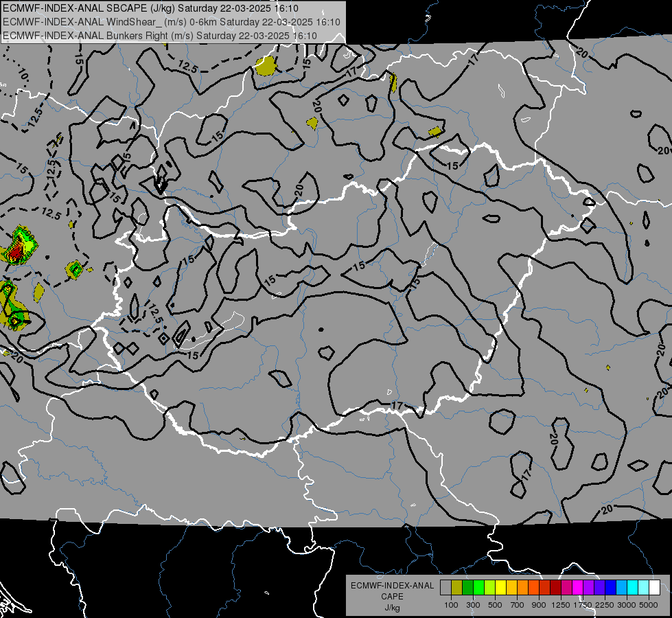Select the orange swatch after 700

tap(523, 587)
